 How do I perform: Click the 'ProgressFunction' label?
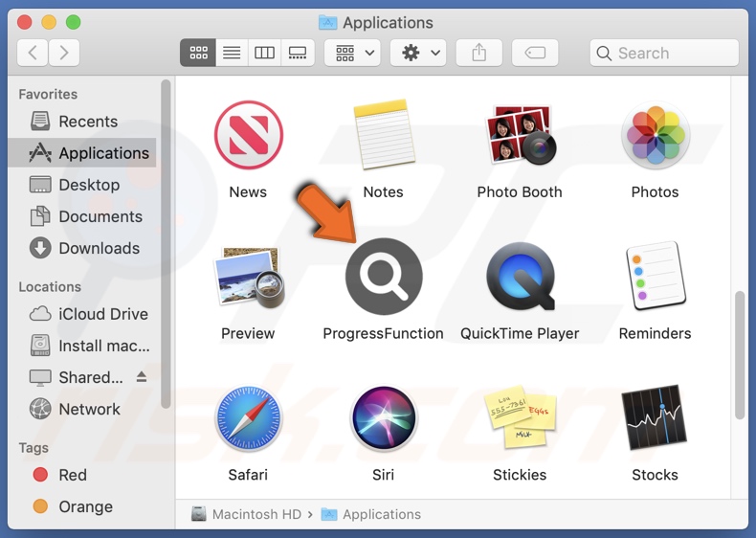tap(384, 333)
